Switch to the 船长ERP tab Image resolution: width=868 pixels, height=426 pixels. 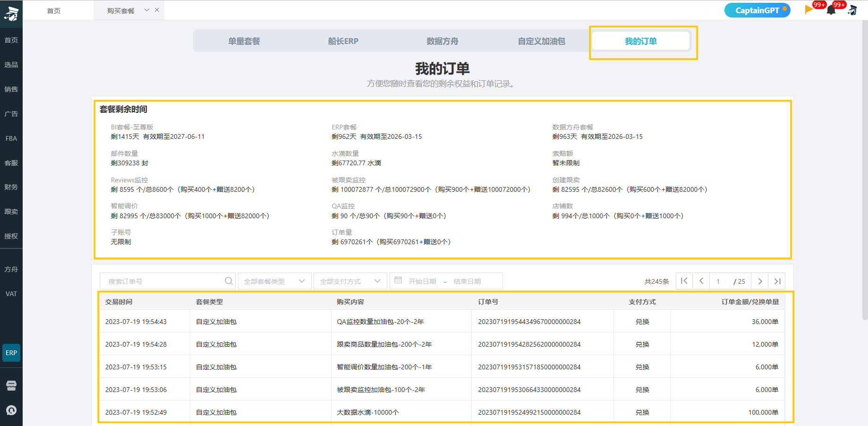[343, 41]
